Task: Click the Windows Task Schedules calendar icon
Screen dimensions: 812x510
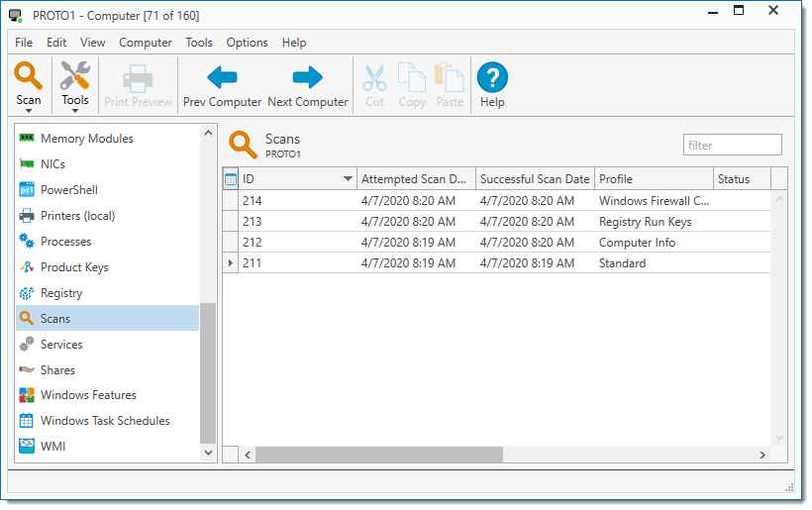Action: click(x=27, y=421)
